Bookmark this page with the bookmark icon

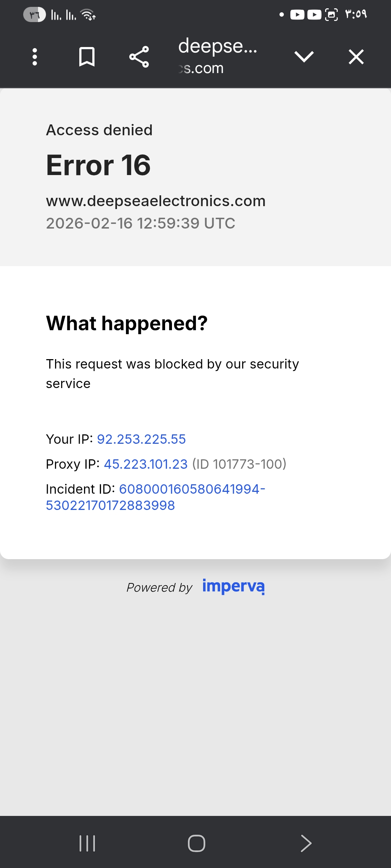[87, 57]
